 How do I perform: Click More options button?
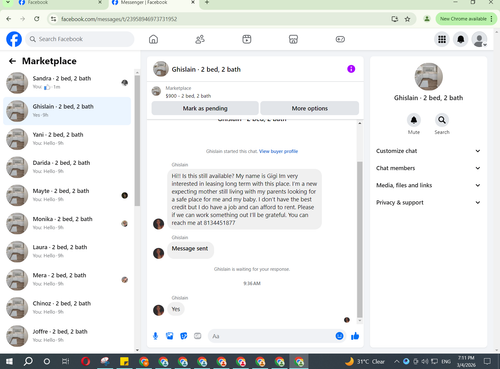310,108
